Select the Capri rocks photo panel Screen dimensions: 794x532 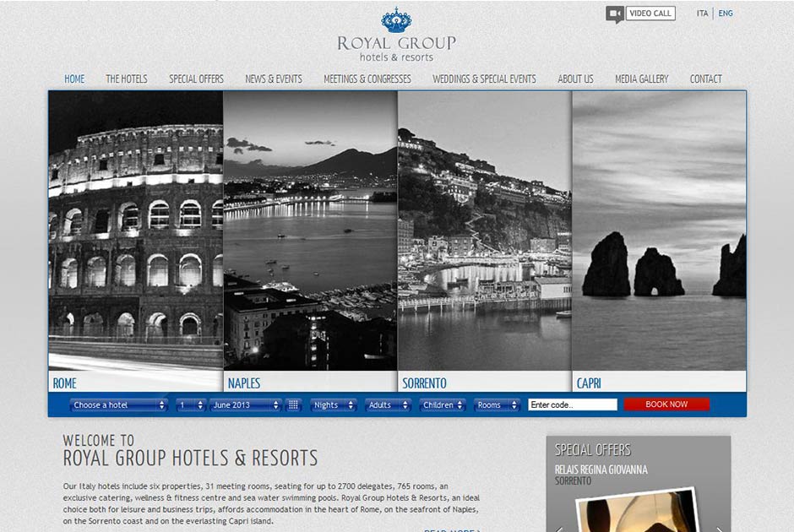coord(659,231)
